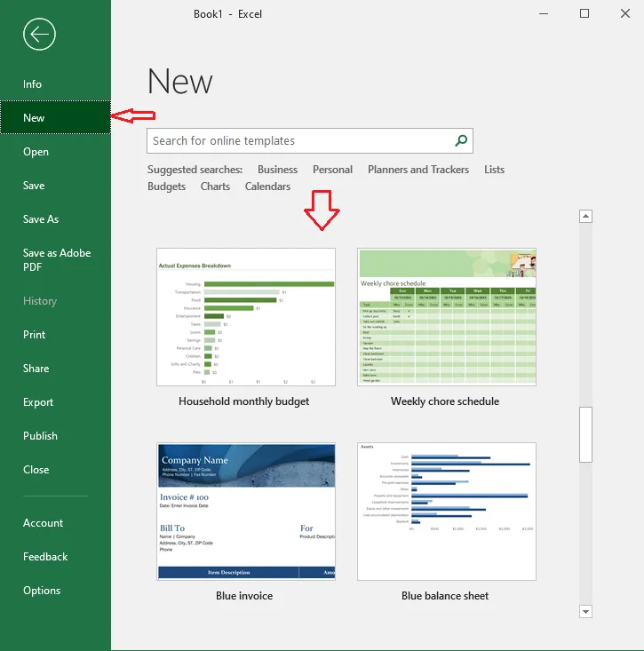Select Publish in the sidebar
Viewport: 644px width, 651px height.
point(55,436)
